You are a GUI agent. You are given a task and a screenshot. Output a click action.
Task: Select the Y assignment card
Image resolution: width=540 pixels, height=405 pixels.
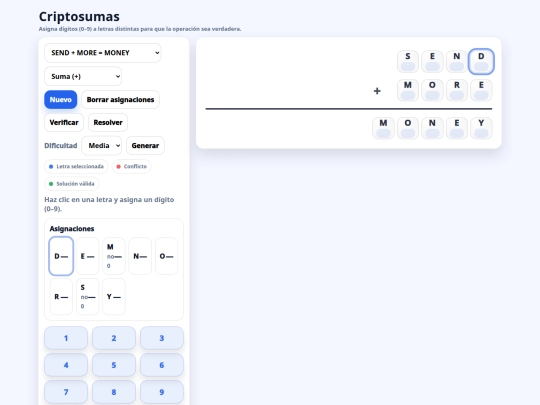tap(114, 297)
